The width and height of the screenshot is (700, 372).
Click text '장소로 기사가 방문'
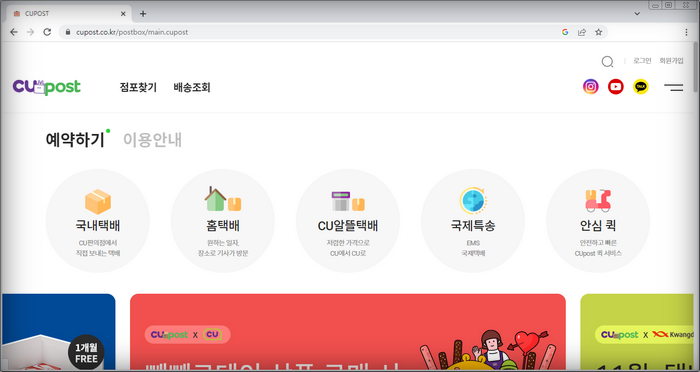coord(223,253)
